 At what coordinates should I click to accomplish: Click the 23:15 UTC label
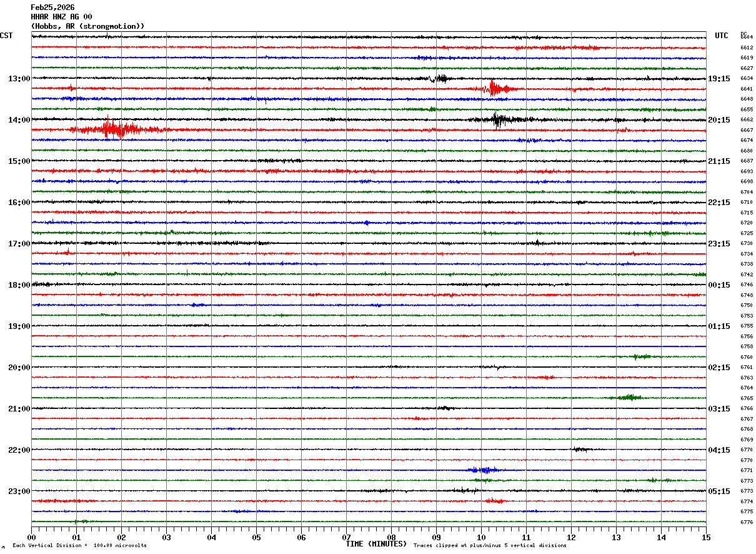click(719, 244)
